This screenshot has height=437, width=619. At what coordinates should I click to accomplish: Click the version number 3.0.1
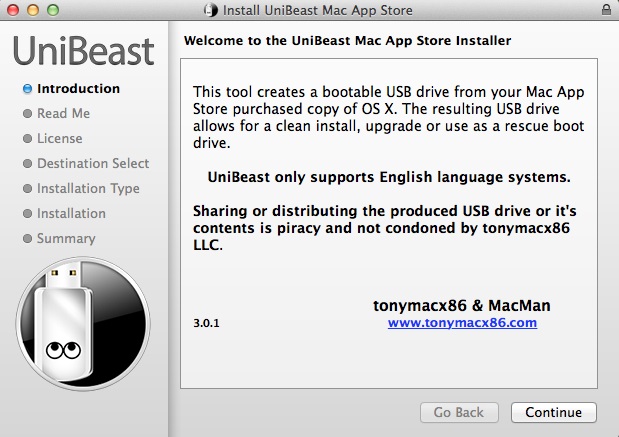point(206,323)
